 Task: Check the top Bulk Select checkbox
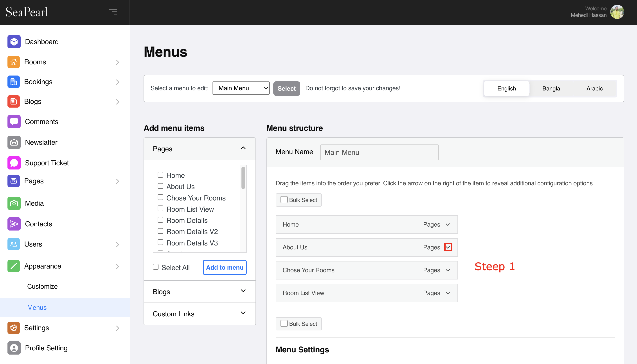click(284, 200)
